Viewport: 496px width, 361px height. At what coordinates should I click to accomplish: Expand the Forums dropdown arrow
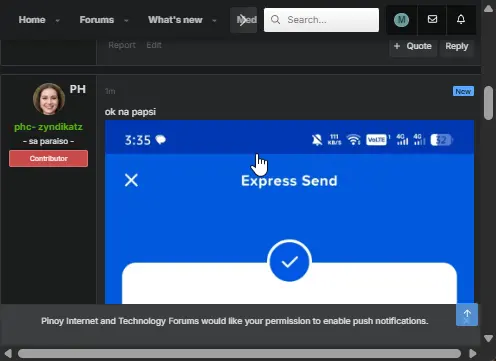pyautogui.click(x=126, y=21)
